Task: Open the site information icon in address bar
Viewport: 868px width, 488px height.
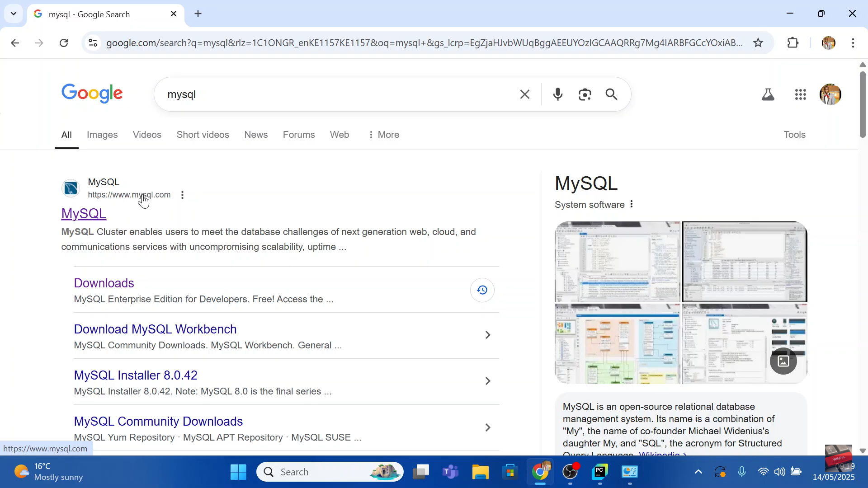Action: 93,43
